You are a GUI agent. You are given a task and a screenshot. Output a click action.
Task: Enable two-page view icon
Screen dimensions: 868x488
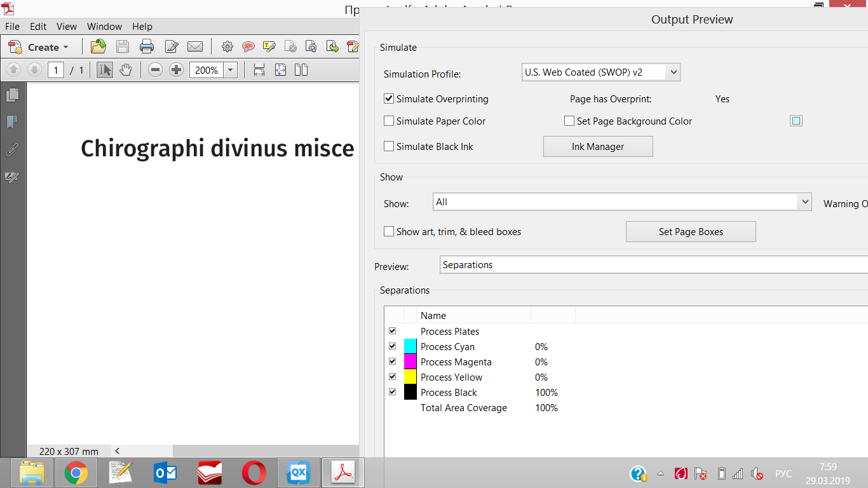point(301,70)
